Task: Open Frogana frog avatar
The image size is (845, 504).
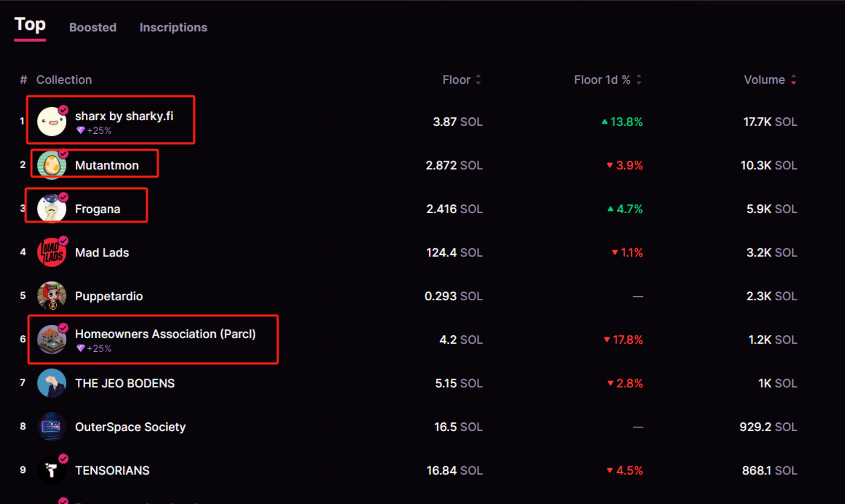Action: click(x=52, y=209)
